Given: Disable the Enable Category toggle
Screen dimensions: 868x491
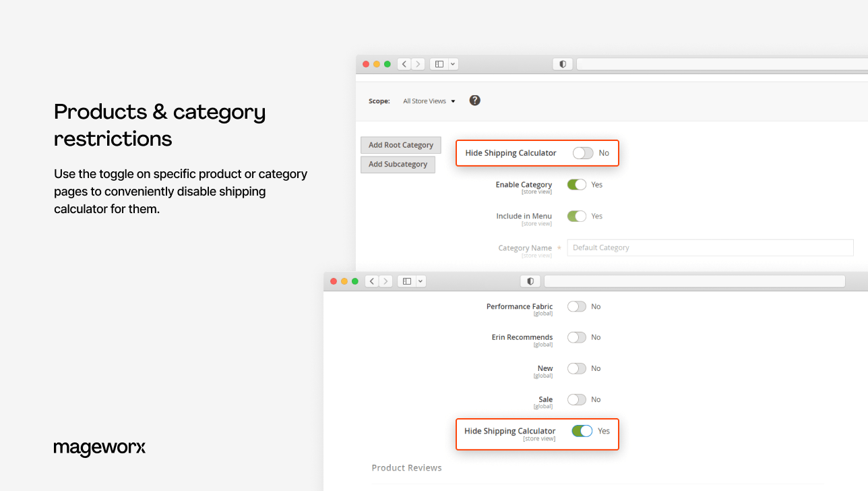Looking at the screenshot, I should (x=576, y=184).
